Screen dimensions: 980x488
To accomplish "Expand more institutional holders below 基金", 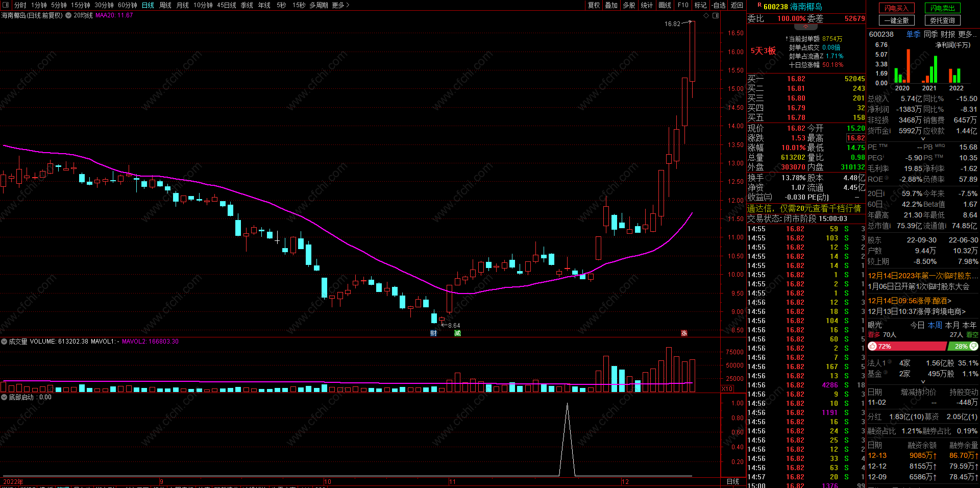I will pyautogui.click(x=923, y=381).
